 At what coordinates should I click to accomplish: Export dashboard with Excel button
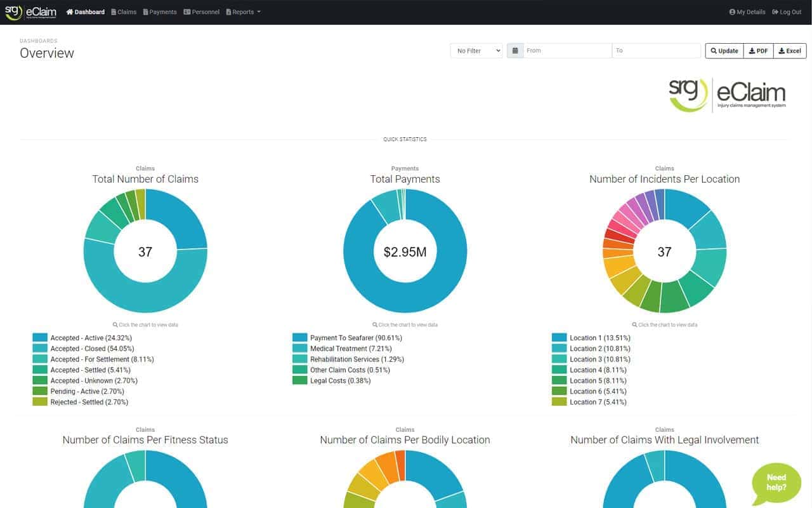pos(790,51)
